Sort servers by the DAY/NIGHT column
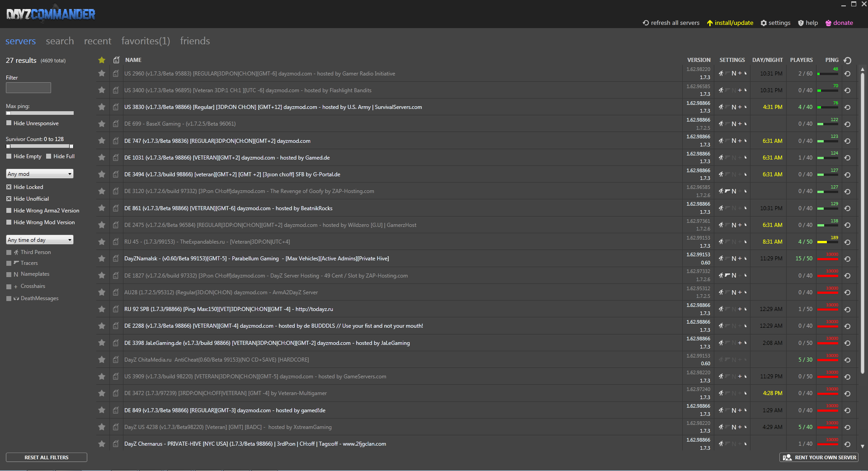 [768, 60]
